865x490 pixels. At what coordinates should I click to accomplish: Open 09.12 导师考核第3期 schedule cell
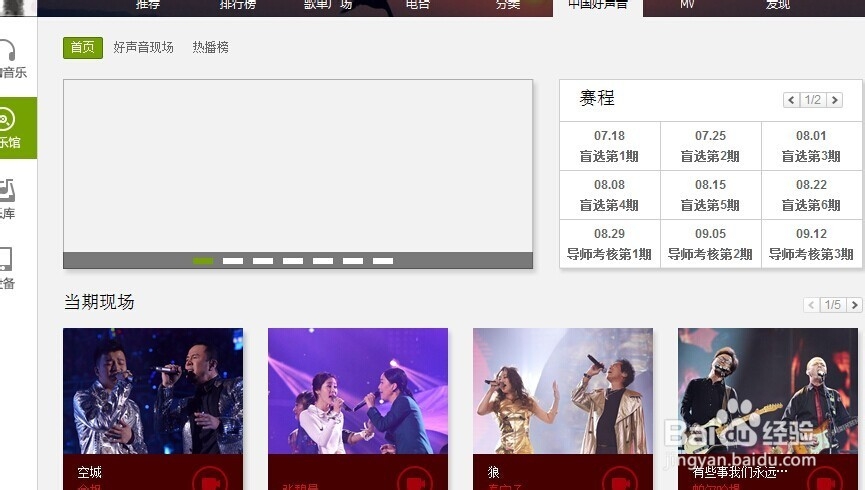(811, 244)
